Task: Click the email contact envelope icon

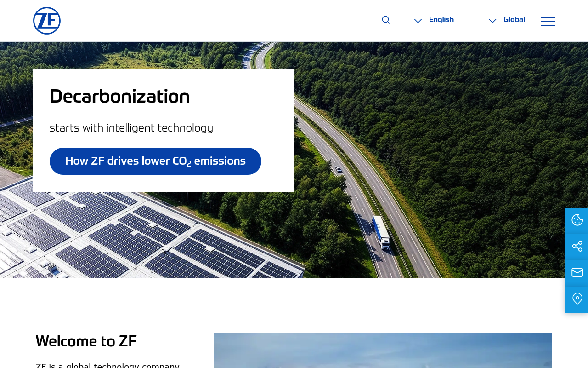Action: pos(577,273)
